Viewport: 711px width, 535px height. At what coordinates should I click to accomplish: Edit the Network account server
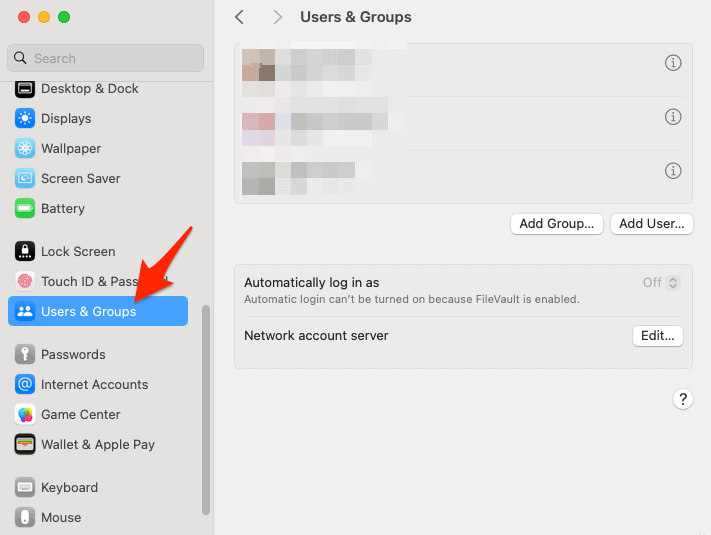click(657, 336)
